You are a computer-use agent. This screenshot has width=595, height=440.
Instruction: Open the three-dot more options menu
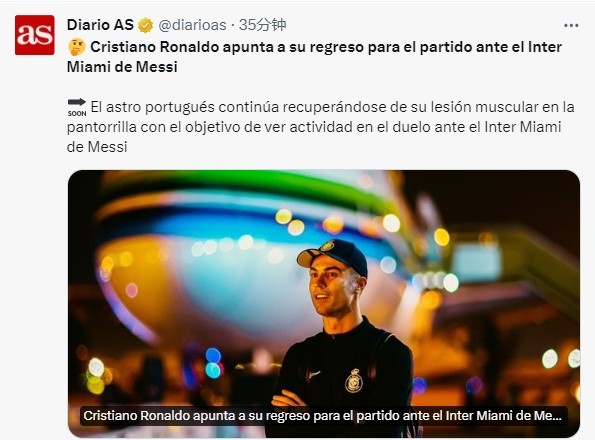[x=571, y=26]
